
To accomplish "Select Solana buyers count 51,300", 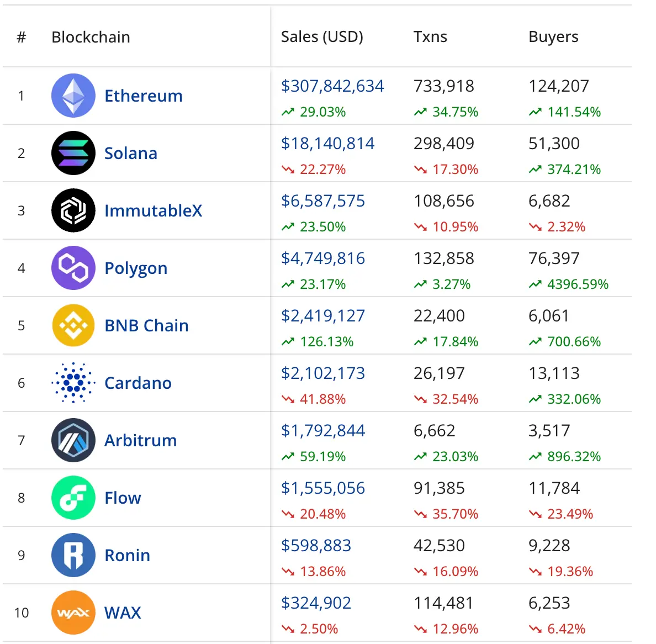I will (554, 143).
